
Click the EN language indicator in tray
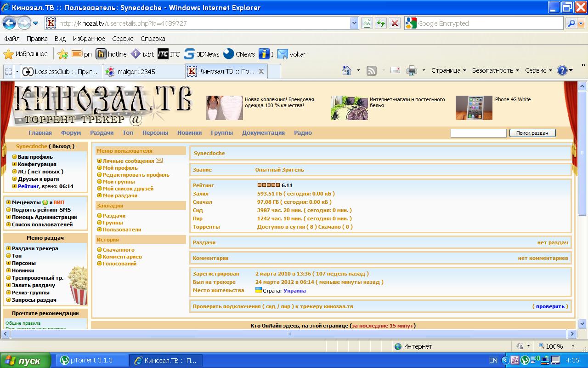click(x=493, y=360)
